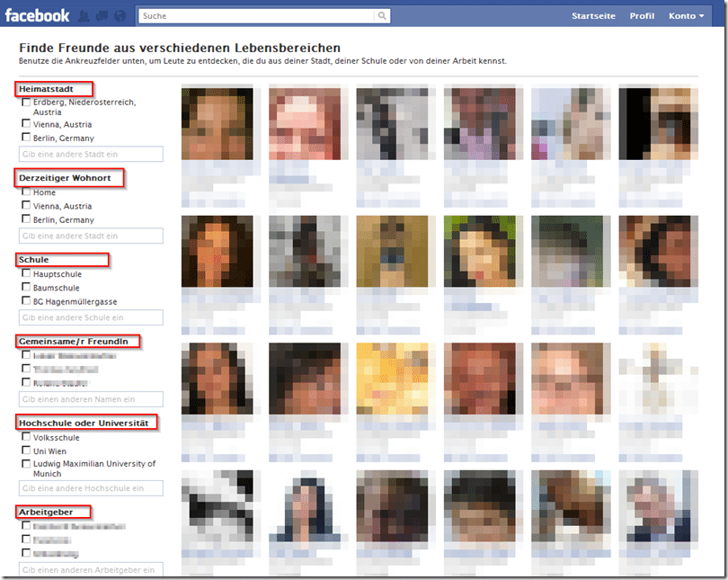The height and width of the screenshot is (580, 728).
Task: Open the messages icon in header
Action: (102, 16)
